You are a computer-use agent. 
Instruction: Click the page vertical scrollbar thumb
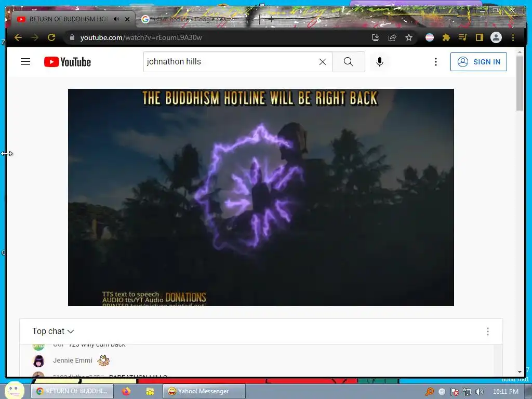(520, 83)
